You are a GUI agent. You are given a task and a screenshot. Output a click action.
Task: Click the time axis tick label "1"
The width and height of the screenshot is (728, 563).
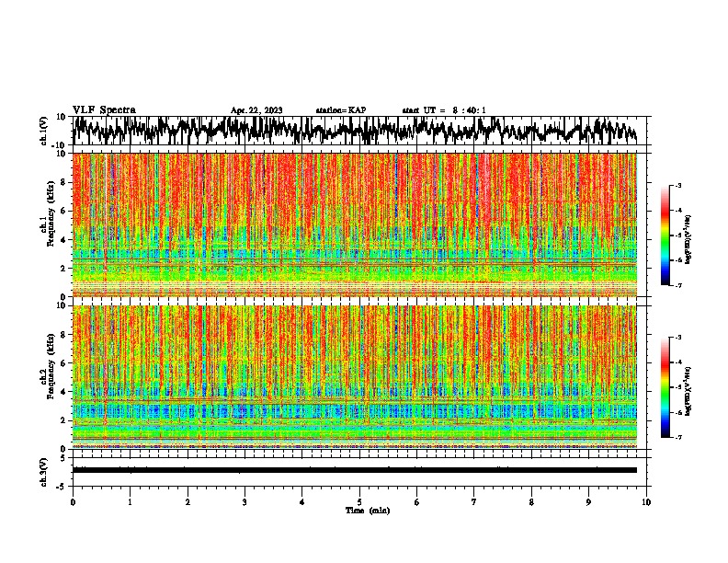(x=130, y=502)
